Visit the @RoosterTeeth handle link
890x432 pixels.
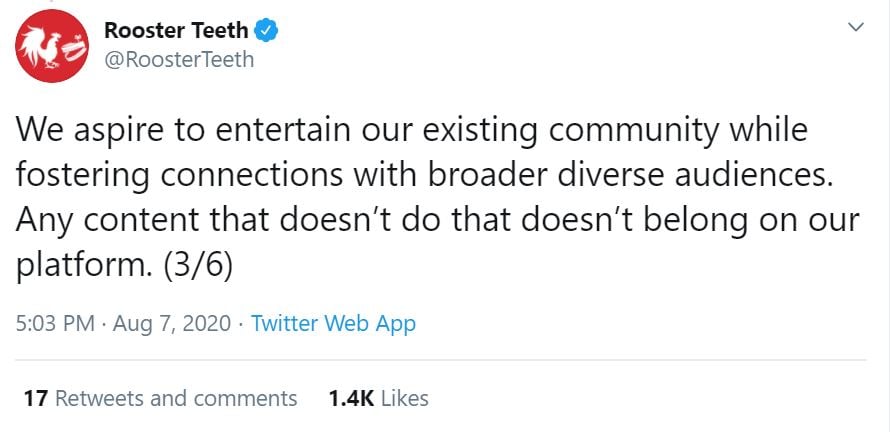(179, 59)
